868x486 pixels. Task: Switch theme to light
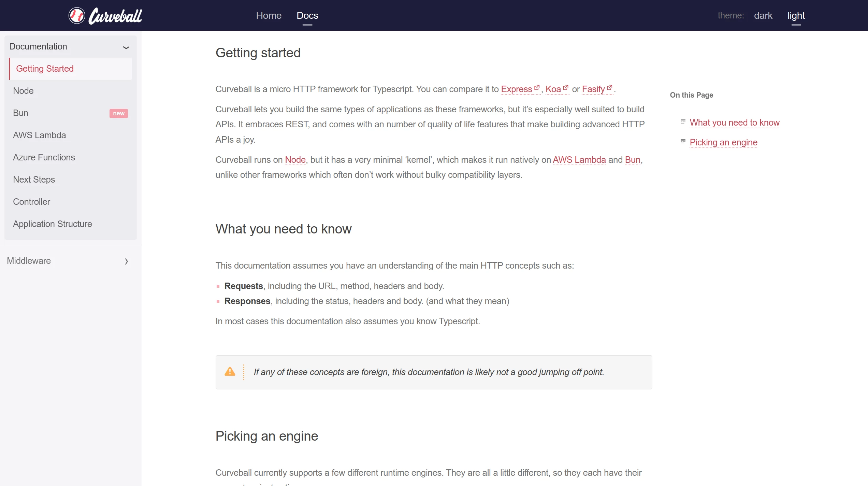[796, 15]
